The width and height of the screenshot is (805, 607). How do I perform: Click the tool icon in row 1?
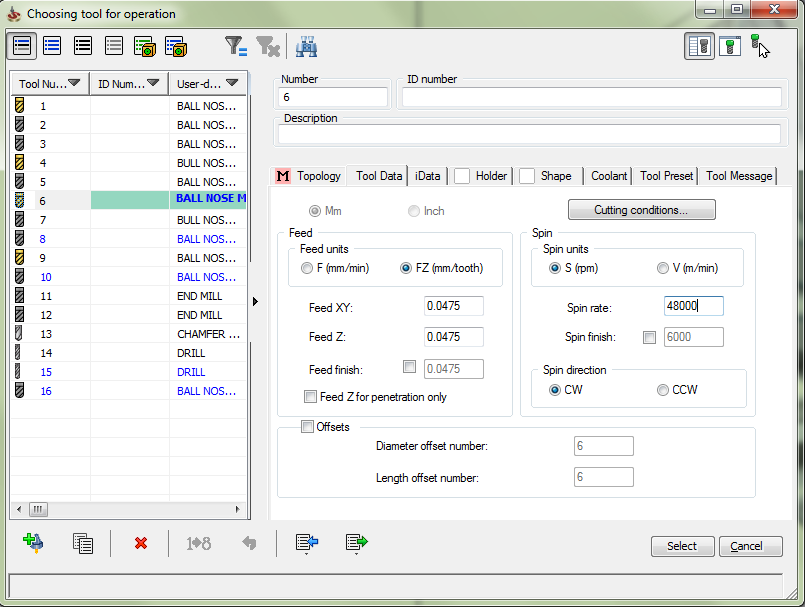point(20,105)
